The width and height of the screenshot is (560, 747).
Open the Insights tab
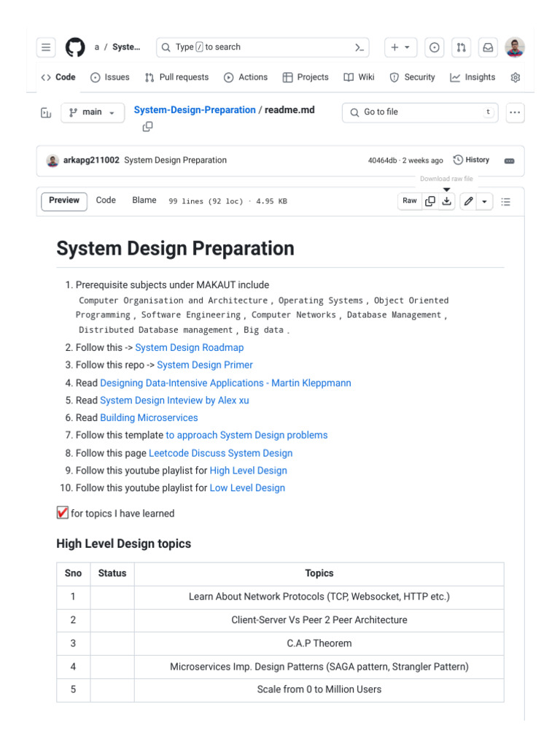[472, 77]
